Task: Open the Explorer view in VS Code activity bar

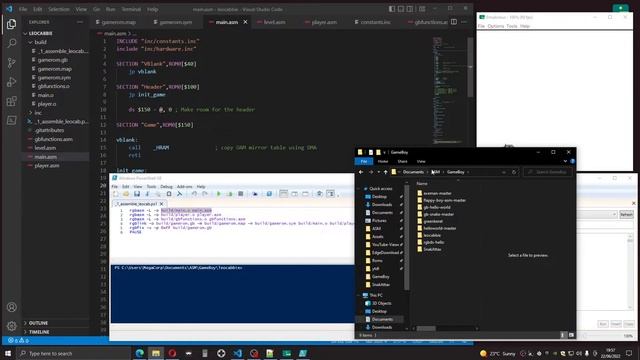Action: [x=11, y=24]
